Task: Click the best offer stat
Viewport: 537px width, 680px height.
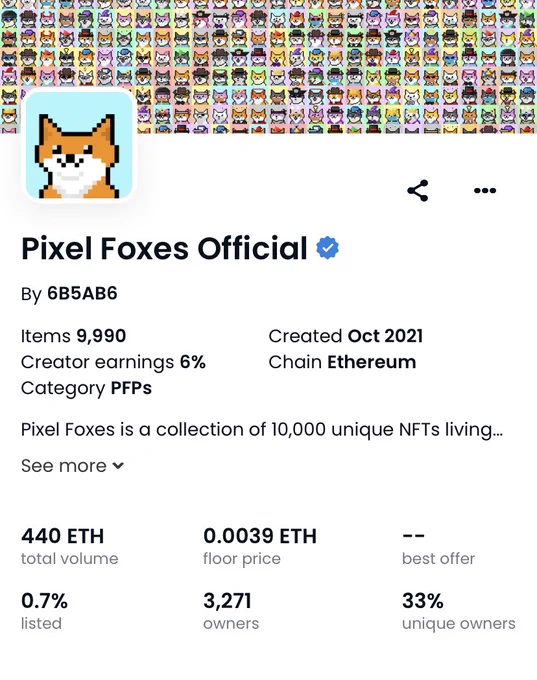Action: coord(439,546)
